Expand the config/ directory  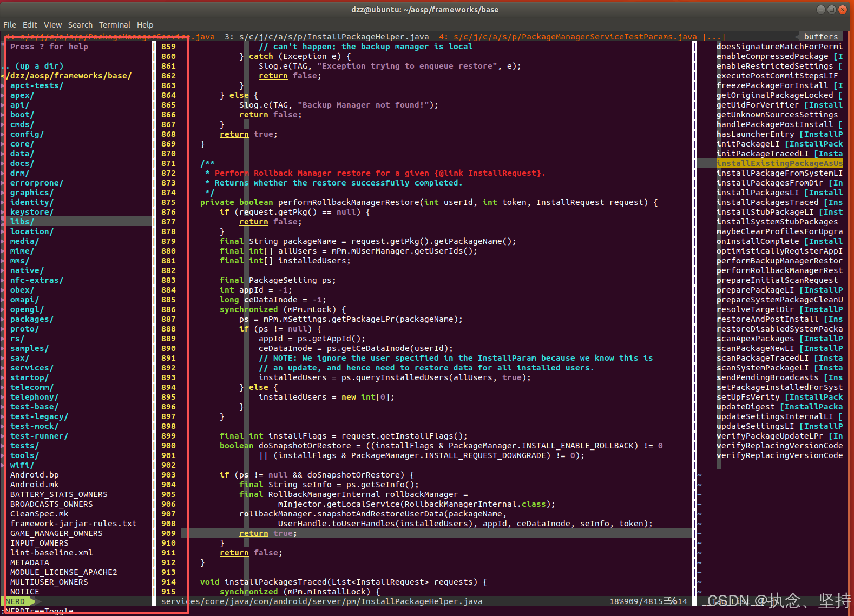tap(27, 134)
